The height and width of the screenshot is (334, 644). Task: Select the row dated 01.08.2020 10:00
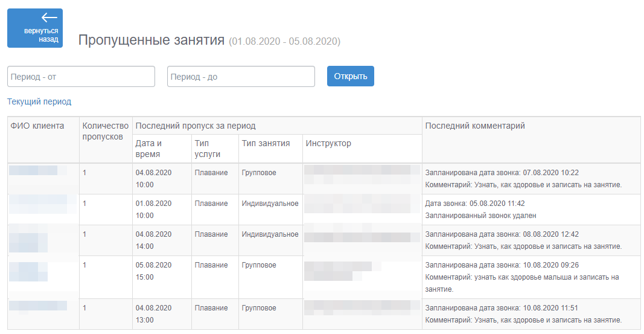click(324, 210)
